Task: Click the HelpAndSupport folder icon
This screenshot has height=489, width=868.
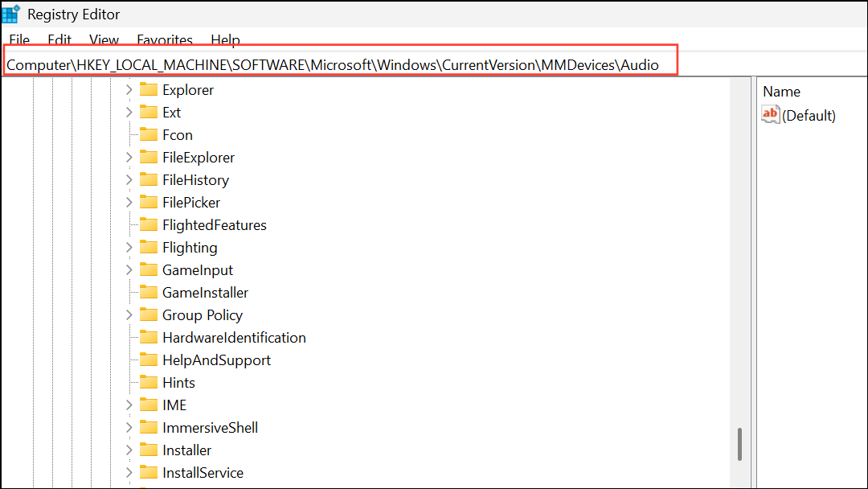Action: pyautogui.click(x=149, y=360)
